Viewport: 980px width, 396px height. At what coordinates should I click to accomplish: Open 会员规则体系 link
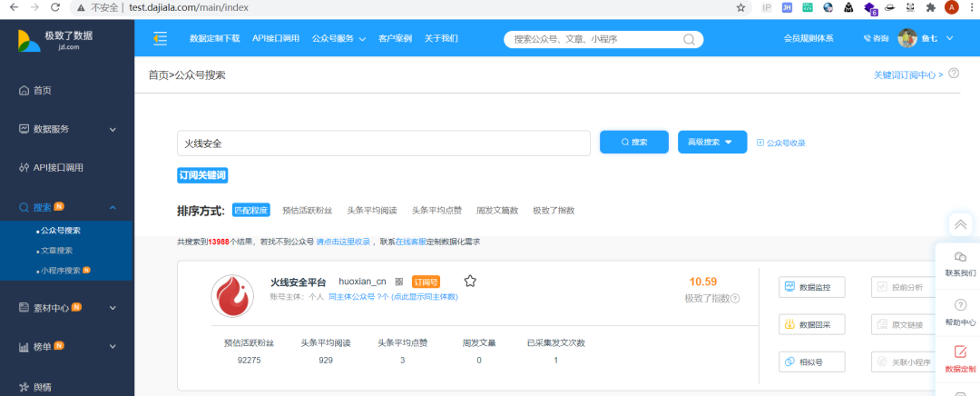click(808, 38)
